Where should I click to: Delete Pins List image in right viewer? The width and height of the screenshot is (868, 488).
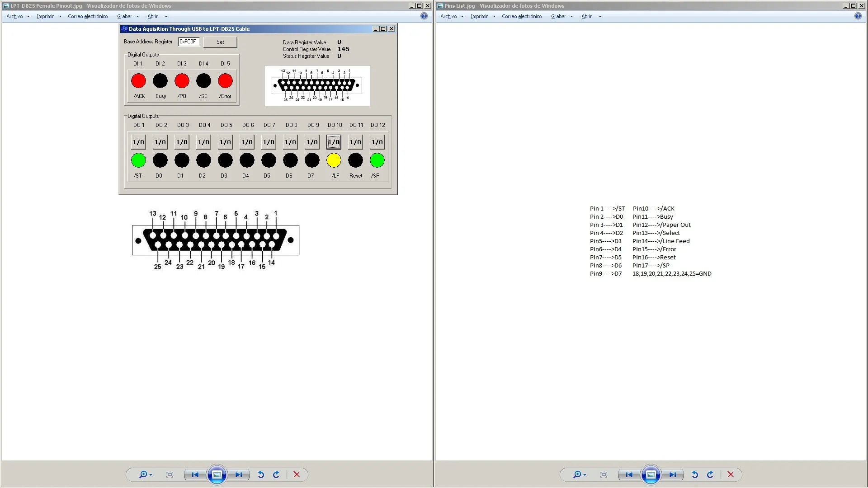(731, 474)
